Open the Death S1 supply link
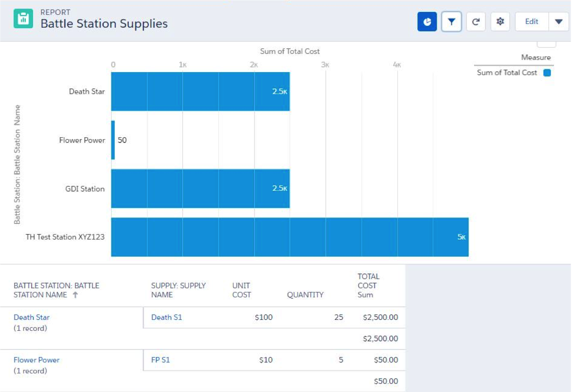The width and height of the screenshot is (573, 392). (x=166, y=317)
